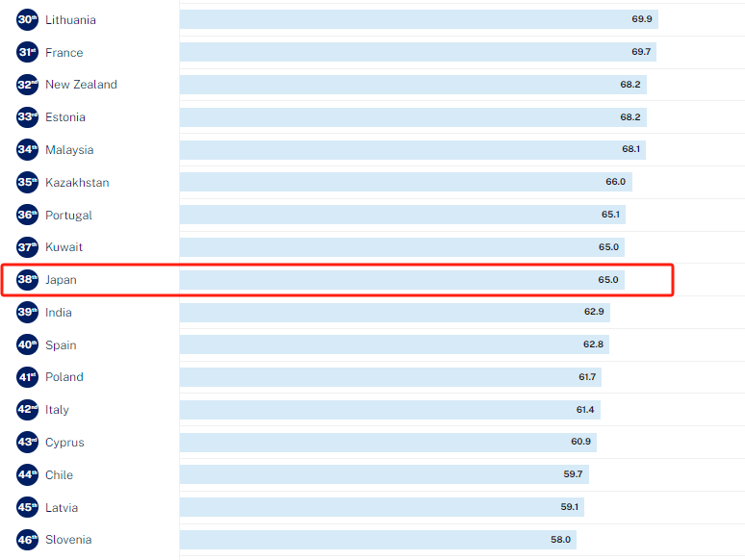
Task: Click the 33rd rank badge for Estonia
Action: [27, 117]
